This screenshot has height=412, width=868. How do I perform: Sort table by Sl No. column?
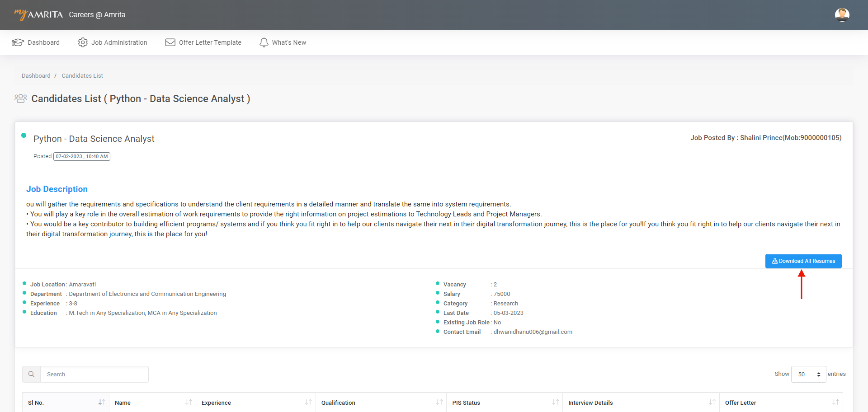coord(101,402)
